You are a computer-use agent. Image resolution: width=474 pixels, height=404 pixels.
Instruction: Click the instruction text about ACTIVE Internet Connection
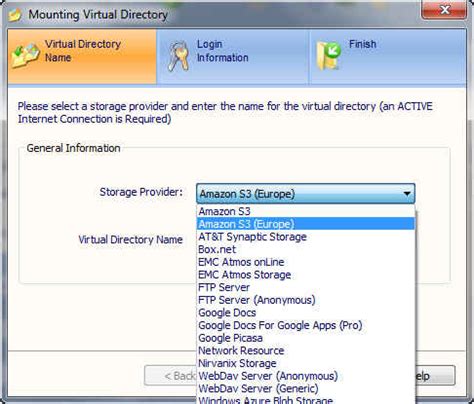coord(225,112)
